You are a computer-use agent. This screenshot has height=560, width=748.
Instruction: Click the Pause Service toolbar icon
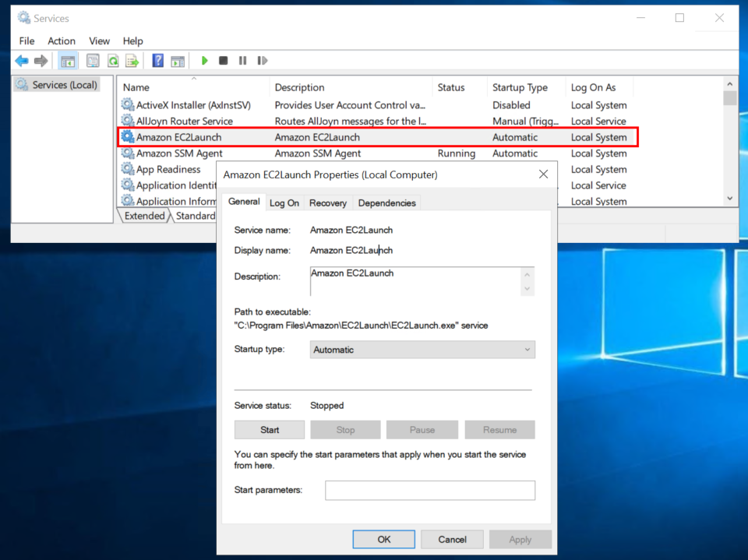point(243,61)
